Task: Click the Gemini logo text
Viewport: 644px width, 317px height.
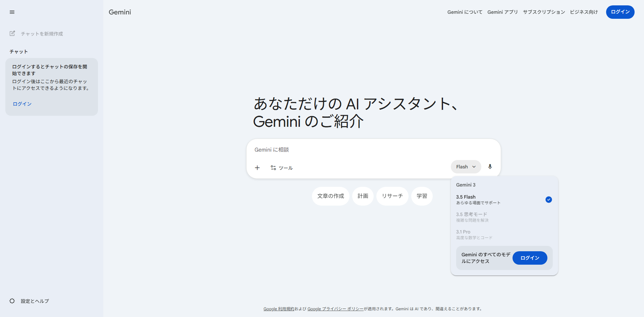Action: (120, 12)
